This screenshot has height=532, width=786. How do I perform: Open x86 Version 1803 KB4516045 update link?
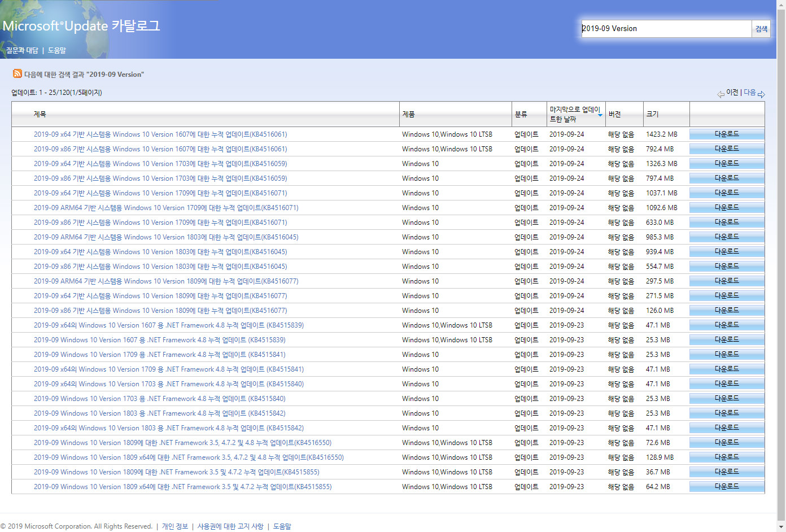tap(160, 267)
